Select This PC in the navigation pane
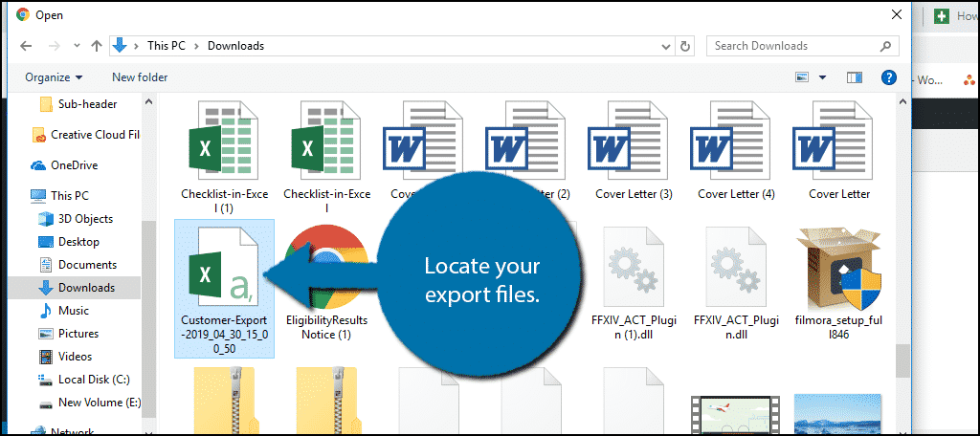 (x=60, y=195)
